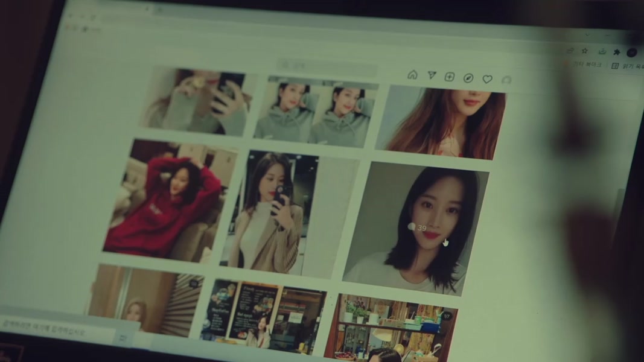
Task: Click the share page icon in address bar
Action: click(x=570, y=51)
